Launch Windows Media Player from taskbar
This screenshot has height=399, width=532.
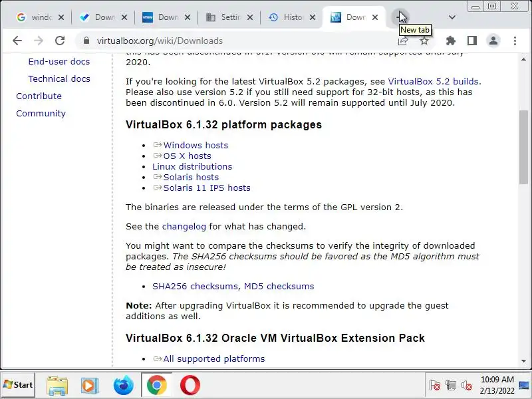90,386
